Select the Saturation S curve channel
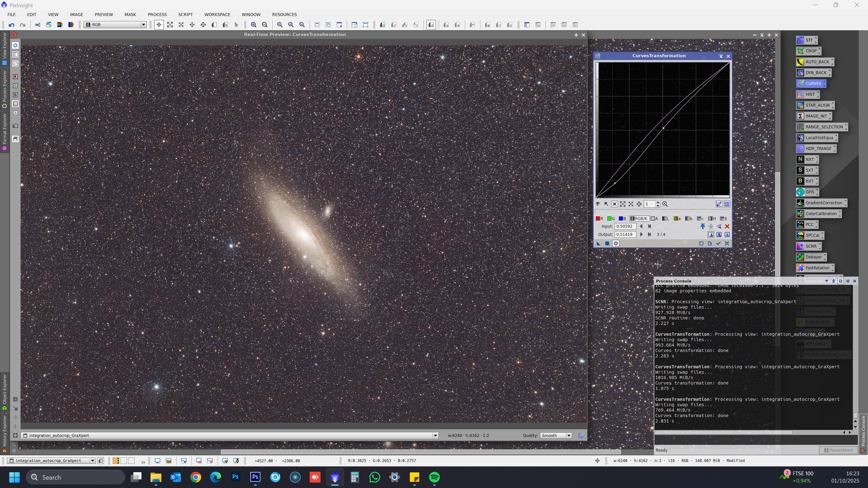This screenshot has height=488, width=868. point(723,218)
